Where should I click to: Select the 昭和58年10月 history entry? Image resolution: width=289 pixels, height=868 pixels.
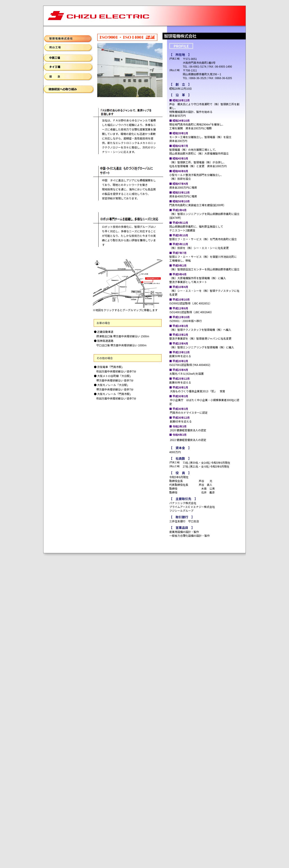179,201
